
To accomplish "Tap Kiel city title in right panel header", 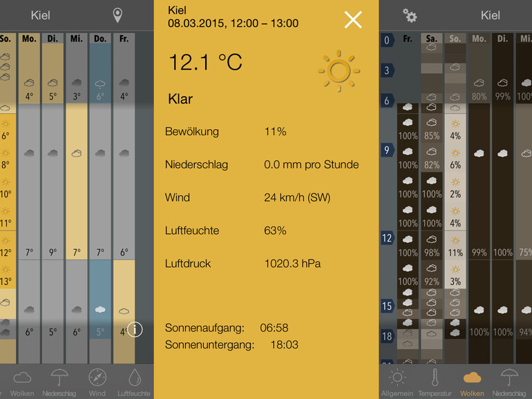I will (491, 15).
